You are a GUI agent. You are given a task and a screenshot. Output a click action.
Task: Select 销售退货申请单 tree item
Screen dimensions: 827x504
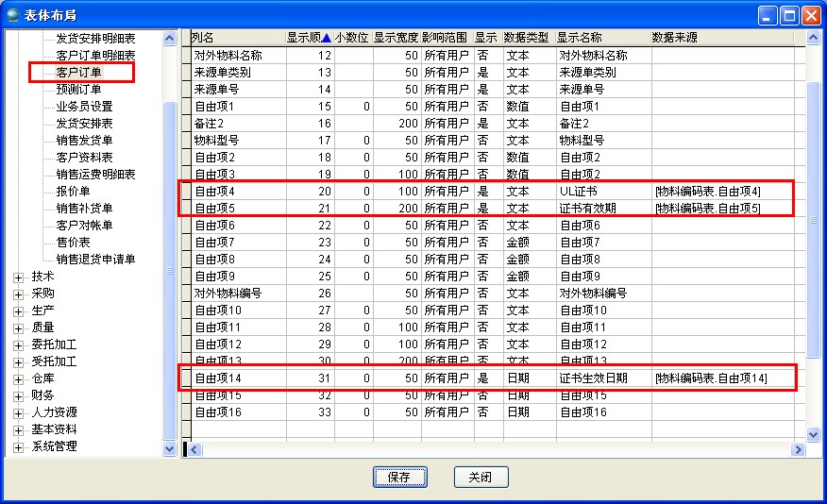tap(95, 260)
